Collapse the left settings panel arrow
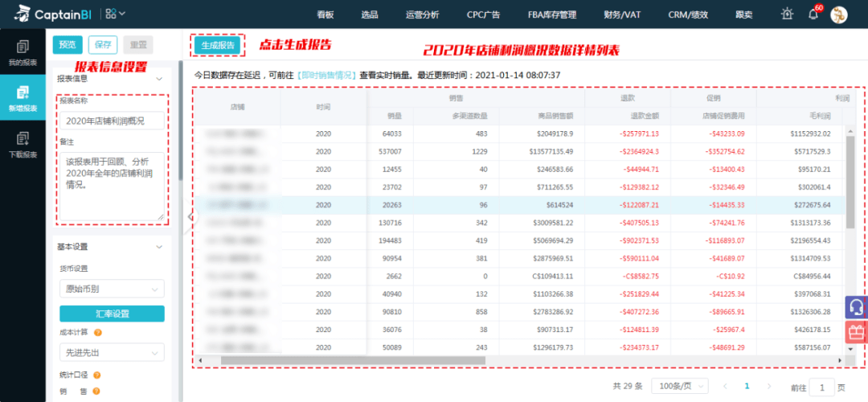 click(190, 216)
